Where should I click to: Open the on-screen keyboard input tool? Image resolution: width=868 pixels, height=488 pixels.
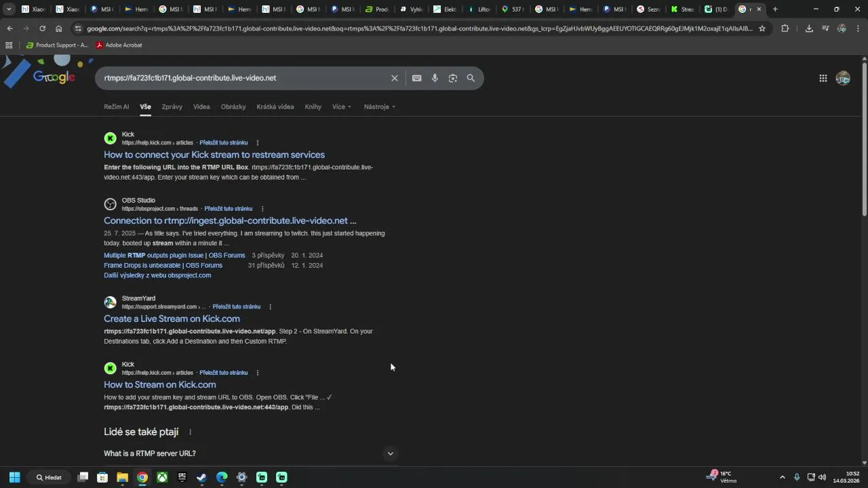click(x=416, y=78)
